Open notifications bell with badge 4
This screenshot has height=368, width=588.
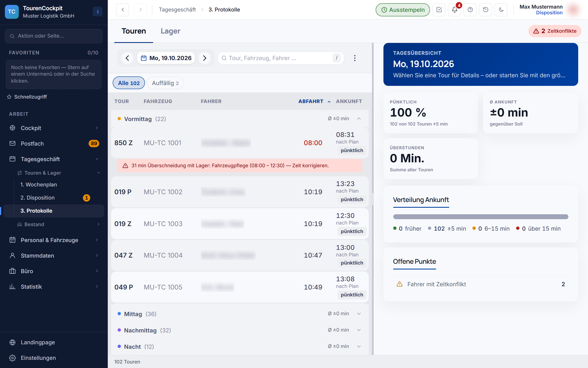(455, 10)
